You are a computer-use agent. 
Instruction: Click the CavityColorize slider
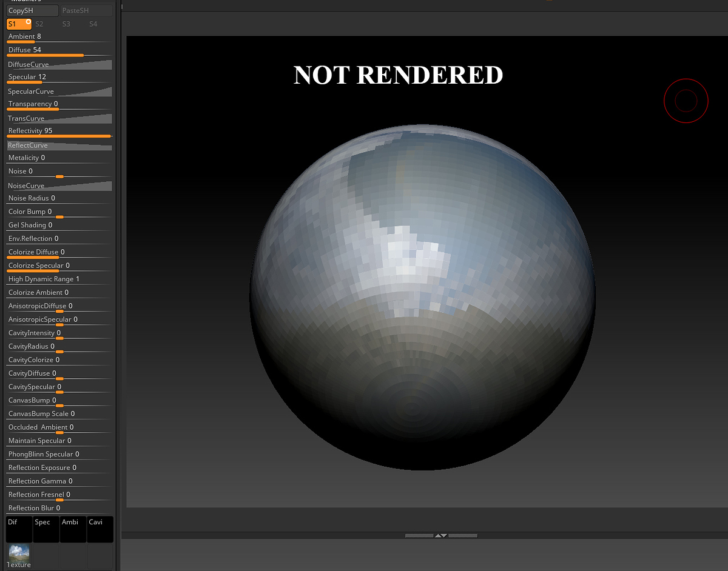(x=59, y=360)
